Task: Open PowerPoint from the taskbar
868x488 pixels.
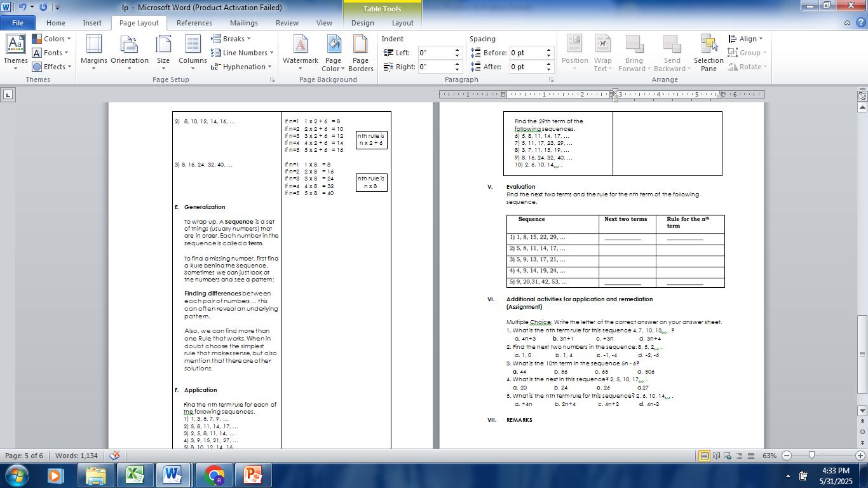Action: click(253, 475)
